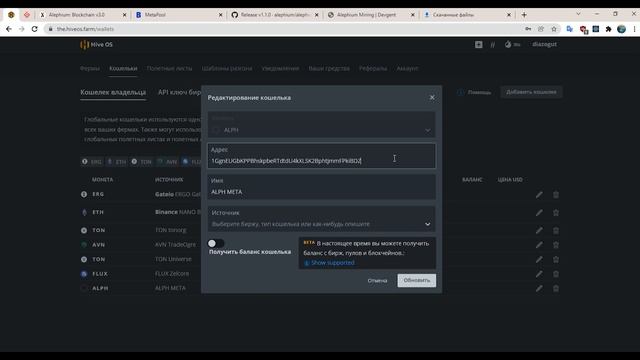Bookmark the page with star icon
640x360 pixels.
point(554,29)
